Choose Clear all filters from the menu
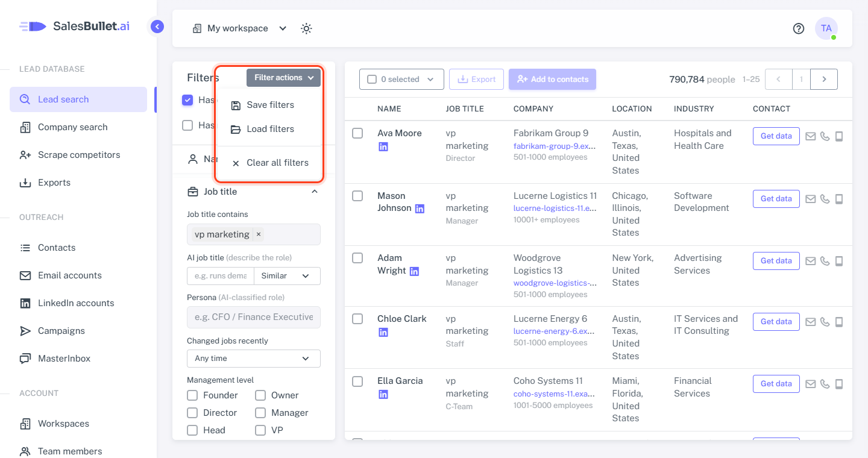 (x=269, y=163)
